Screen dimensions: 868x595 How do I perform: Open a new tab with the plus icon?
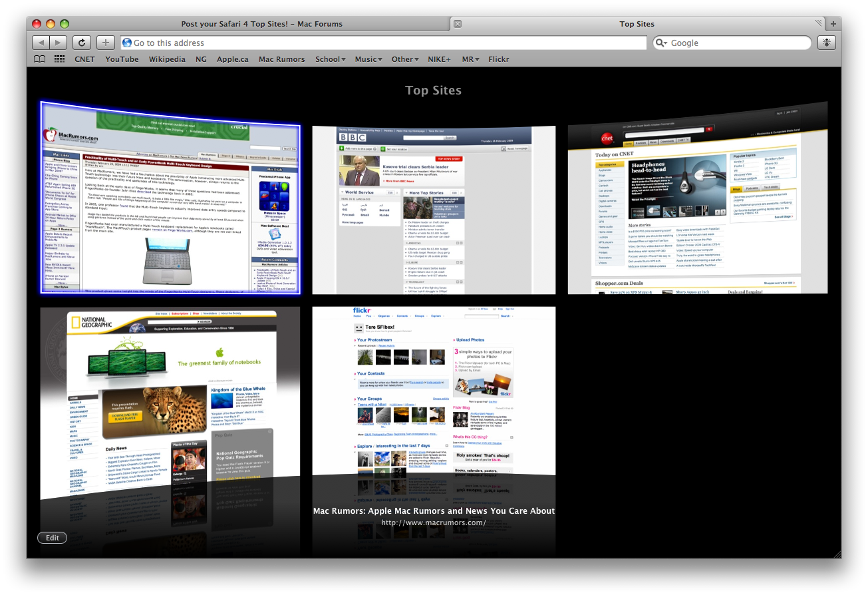(x=833, y=24)
